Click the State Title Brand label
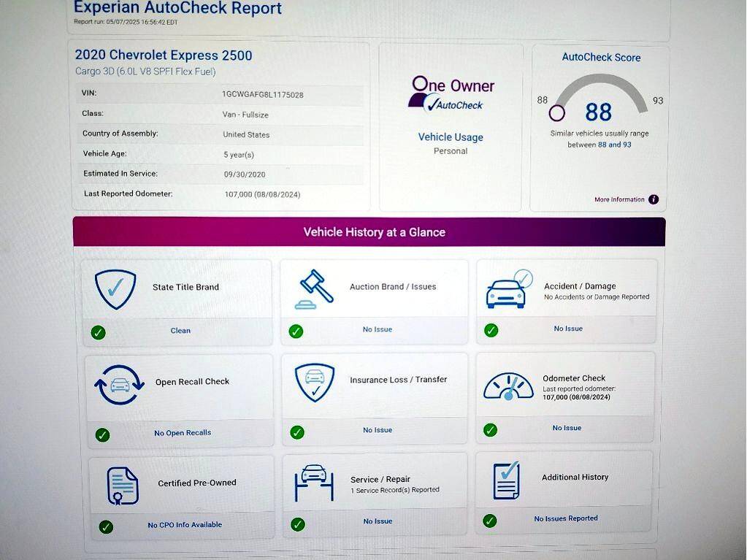The image size is (747, 560). point(185,287)
